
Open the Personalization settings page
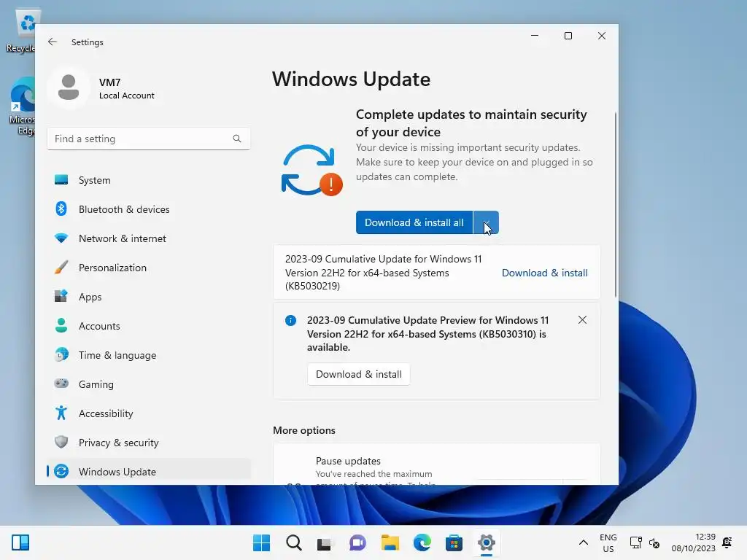tap(149, 267)
